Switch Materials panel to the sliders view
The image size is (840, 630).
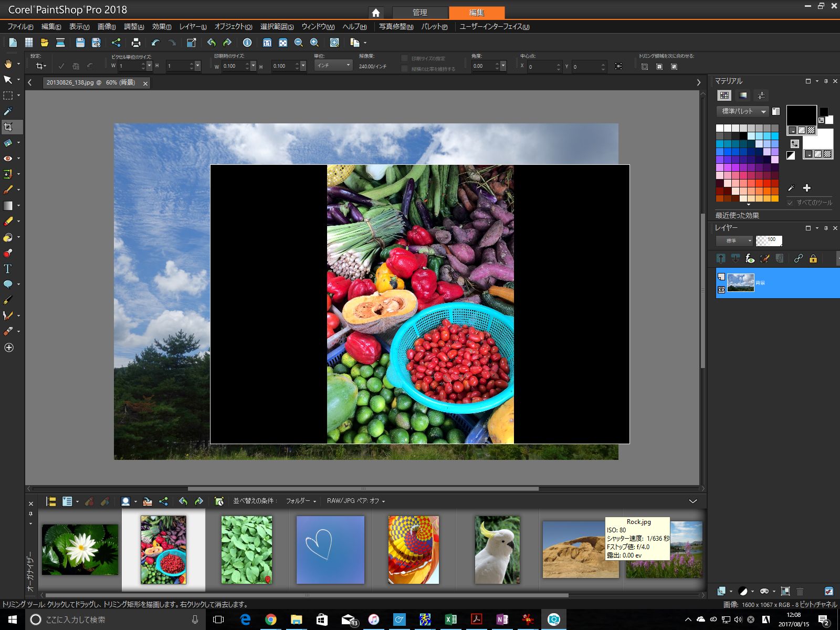pos(761,95)
